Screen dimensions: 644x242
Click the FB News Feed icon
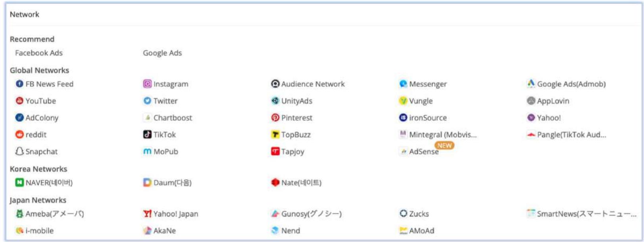19,84
